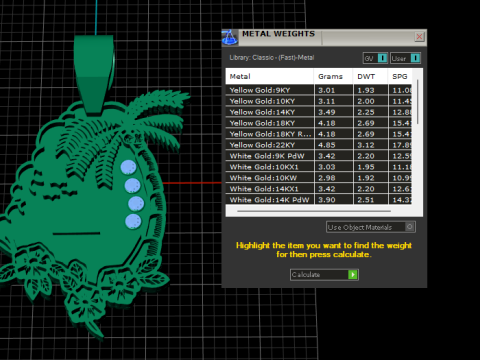This screenshot has width=480, height=360.
Task: Click the DWT column header
Action: tap(370, 76)
